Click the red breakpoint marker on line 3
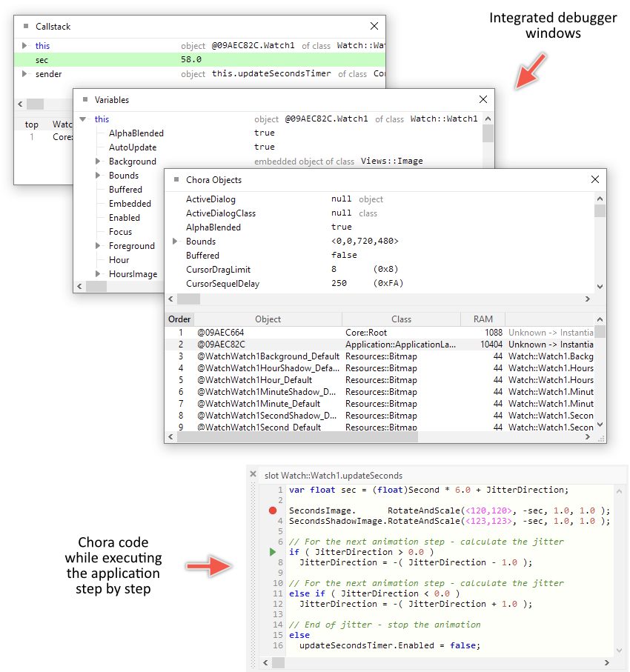Image resolution: width=630 pixels, height=672 pixels. 273,510
